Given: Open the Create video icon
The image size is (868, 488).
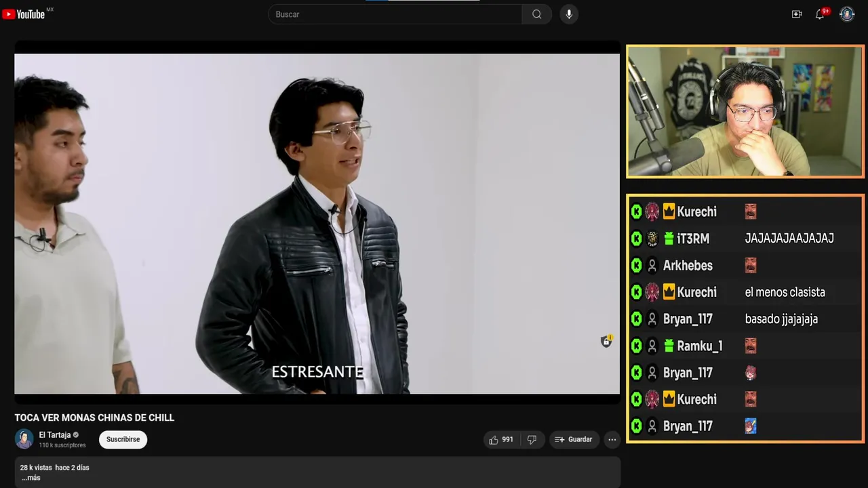Looking at the screenshot, I should click(797, 14).
